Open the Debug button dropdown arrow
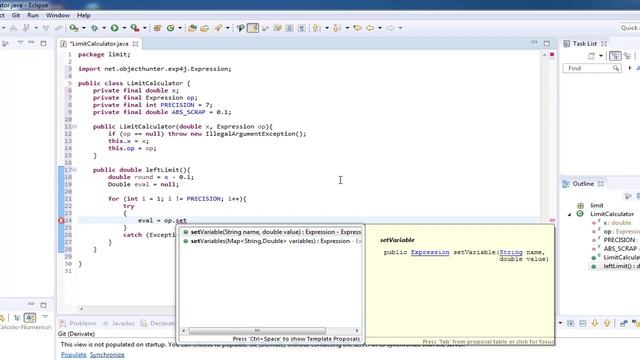Screen dimensions: 640x360 [104, 28]
